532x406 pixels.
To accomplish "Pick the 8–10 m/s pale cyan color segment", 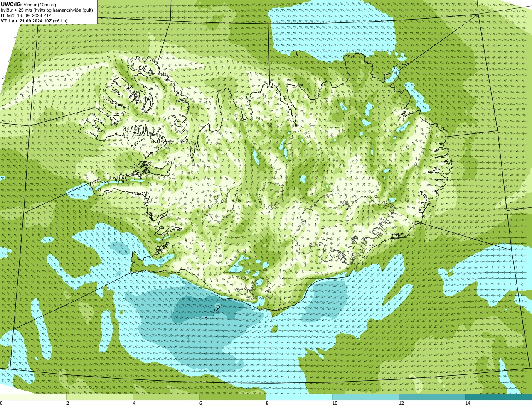I will point(299,397).
